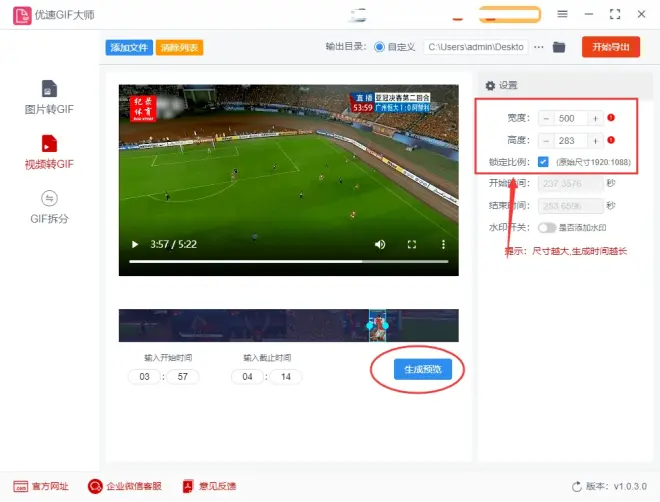Click the 清除列表 button
The height and width of the screenshot is (502, 660).
179,48
